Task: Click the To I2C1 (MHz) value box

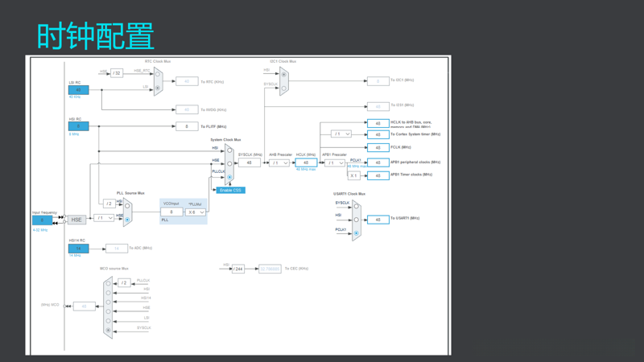Action: click(378, 81)
